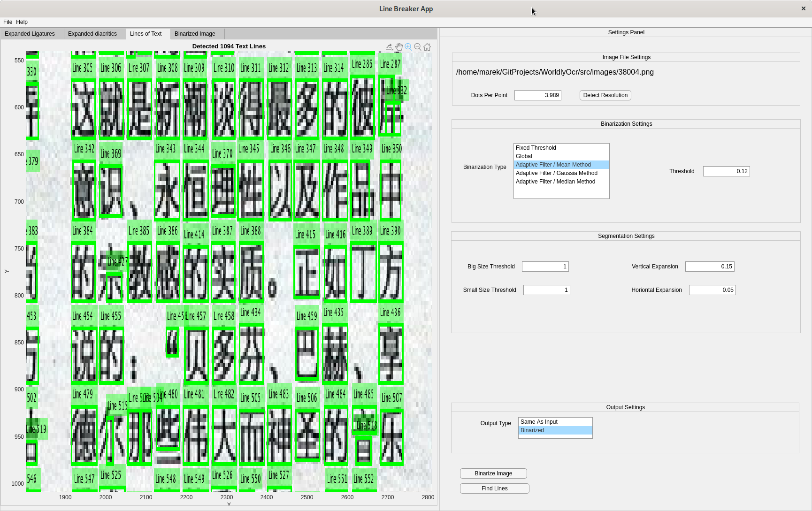Select the Lines of Text tab

pos(146,34)
